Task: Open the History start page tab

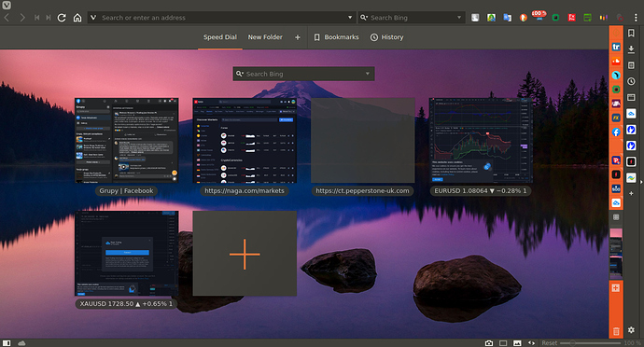Action: [x=387, y=37]
